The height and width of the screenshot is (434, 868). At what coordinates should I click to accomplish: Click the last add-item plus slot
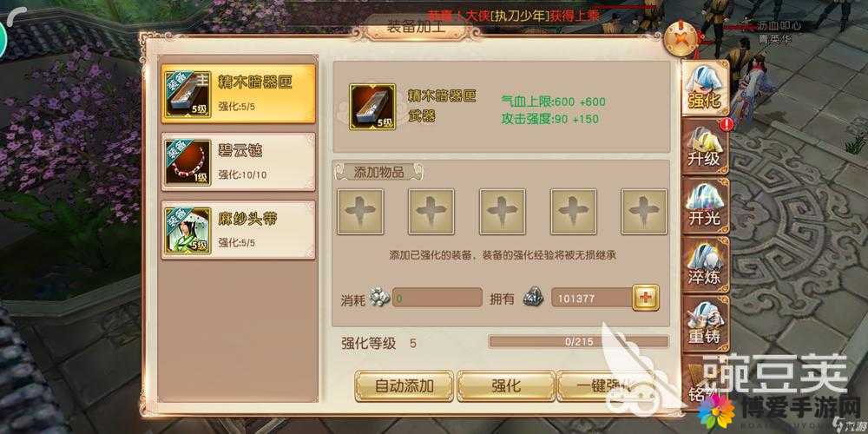[x=644, y=212]
